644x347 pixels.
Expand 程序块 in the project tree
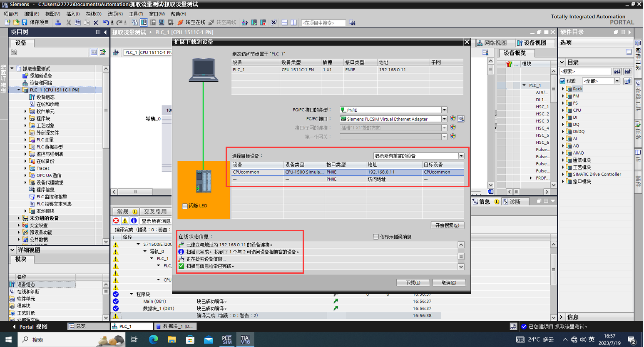[25, 118]
